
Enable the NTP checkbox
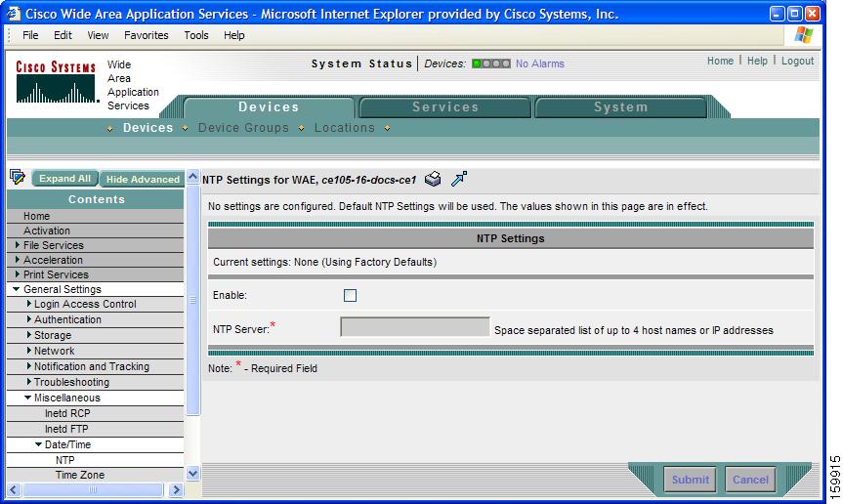350,296
